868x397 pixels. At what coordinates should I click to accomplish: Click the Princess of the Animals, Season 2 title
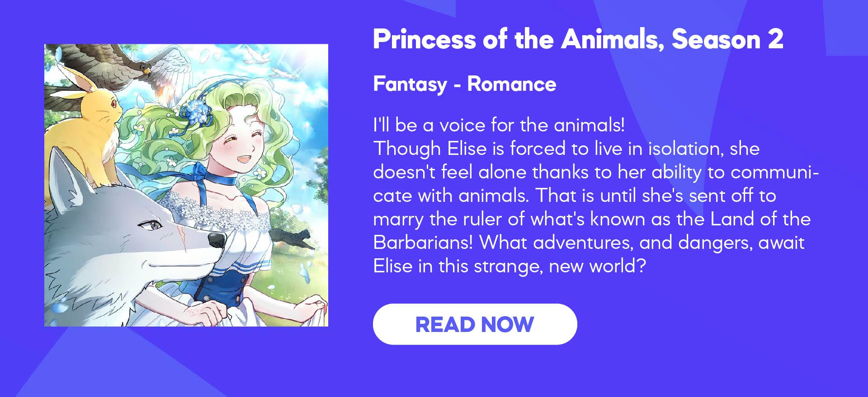tap(578, 39)
